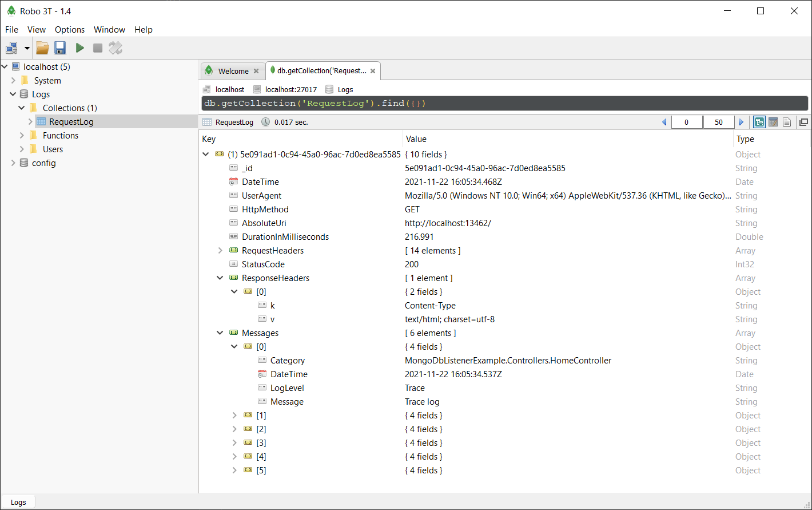
Task: Click the AbsoluteUri value http://localhost:13462/
Action: (448, 223)
